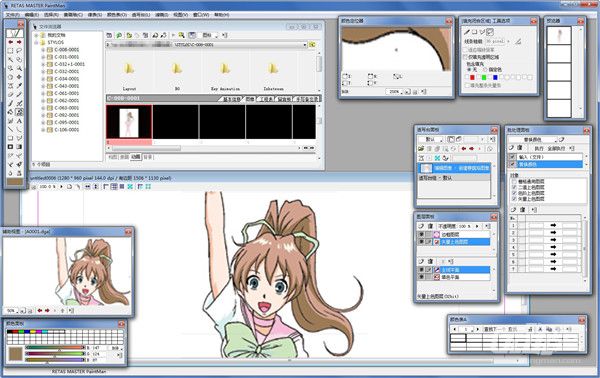Open the 200% zoom dropdown in the color locator window
The width and height of the screenshot is (600, 378).
tap(394, 91)
